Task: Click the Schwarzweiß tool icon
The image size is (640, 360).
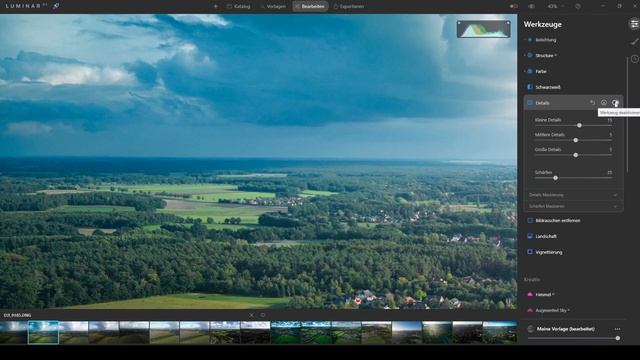Action: [530, 87]
